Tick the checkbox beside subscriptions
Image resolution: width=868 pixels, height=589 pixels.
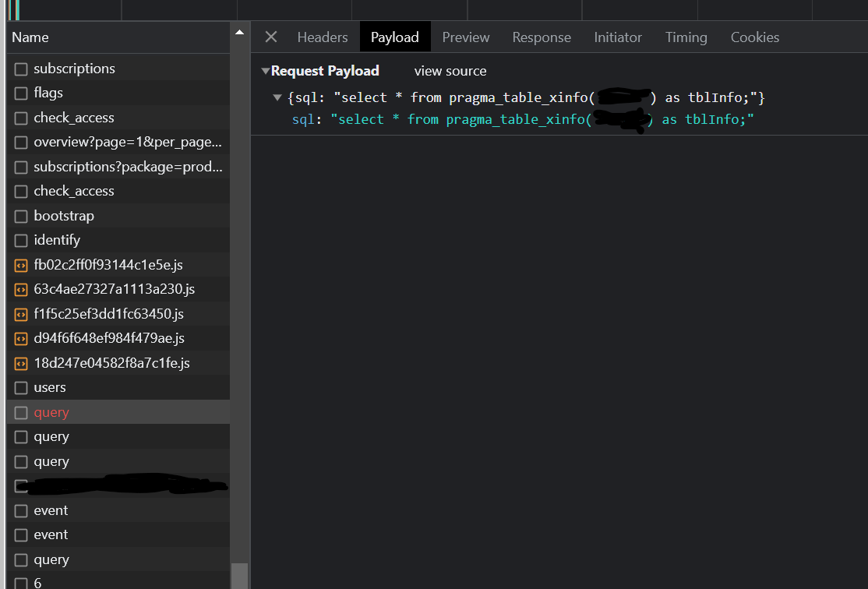(x=21, y=69)
